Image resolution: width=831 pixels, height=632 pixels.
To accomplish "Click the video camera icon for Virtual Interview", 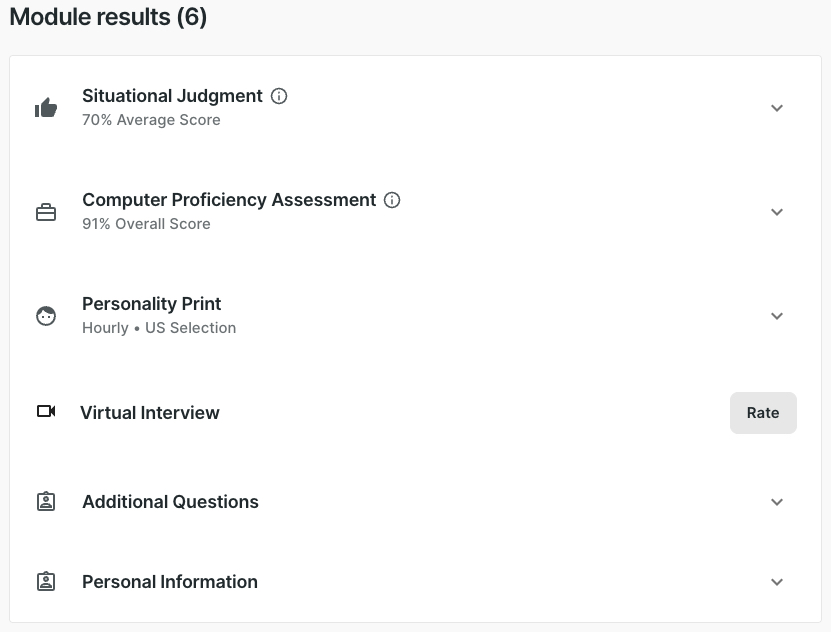I will [46, 411].
